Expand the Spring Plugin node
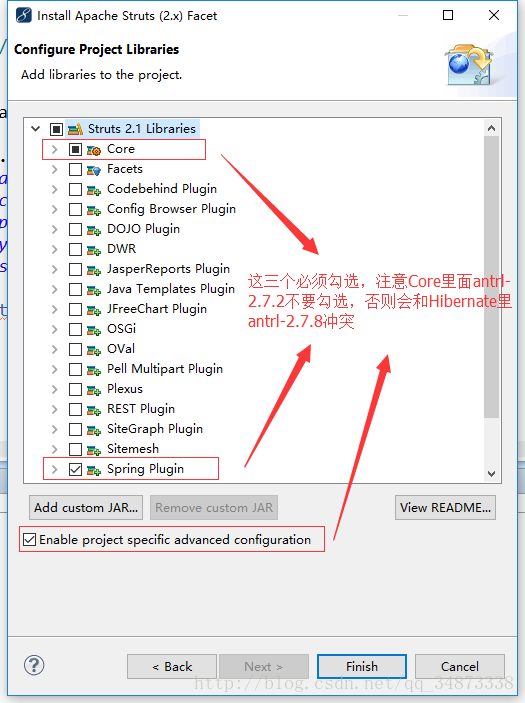This screenshot has height=703, width=525. tap(55, 469)
